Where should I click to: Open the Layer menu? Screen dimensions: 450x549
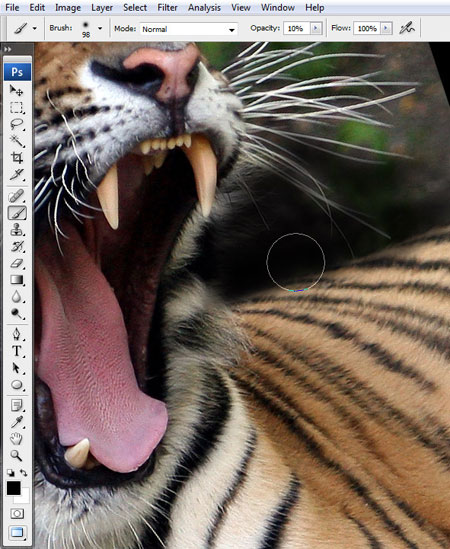(102, 7)
